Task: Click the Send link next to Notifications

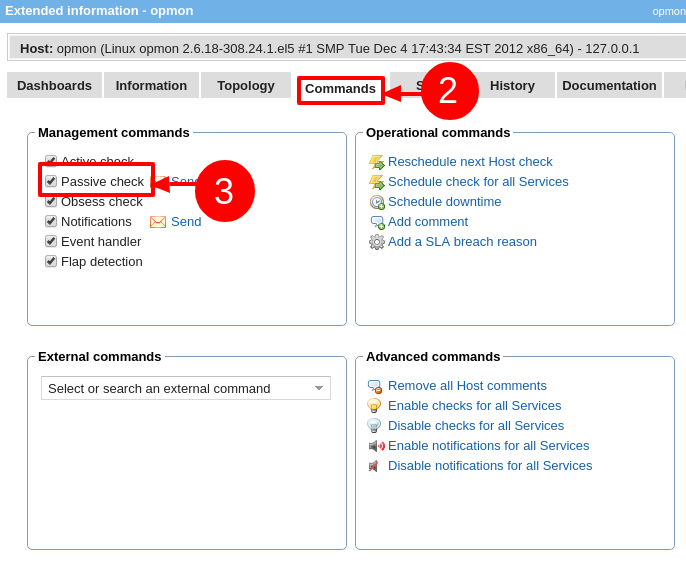Action: [186, 222]
